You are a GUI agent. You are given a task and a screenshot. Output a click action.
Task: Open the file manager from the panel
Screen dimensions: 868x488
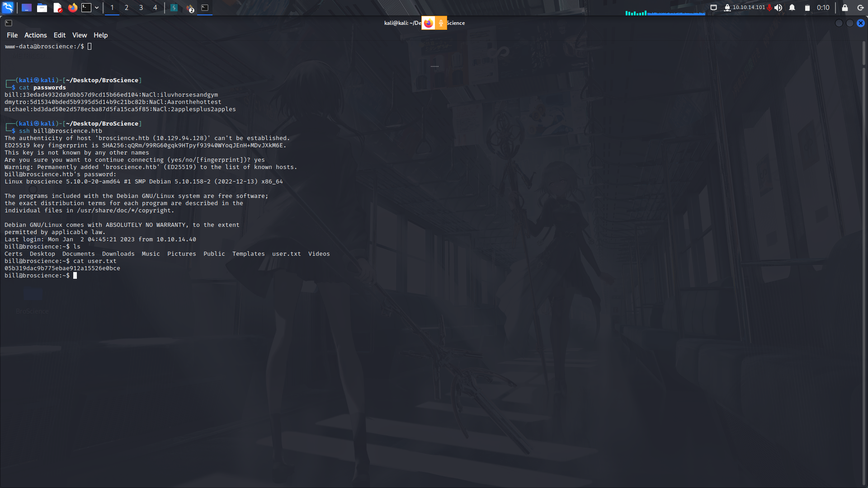(x=42, y=8)
